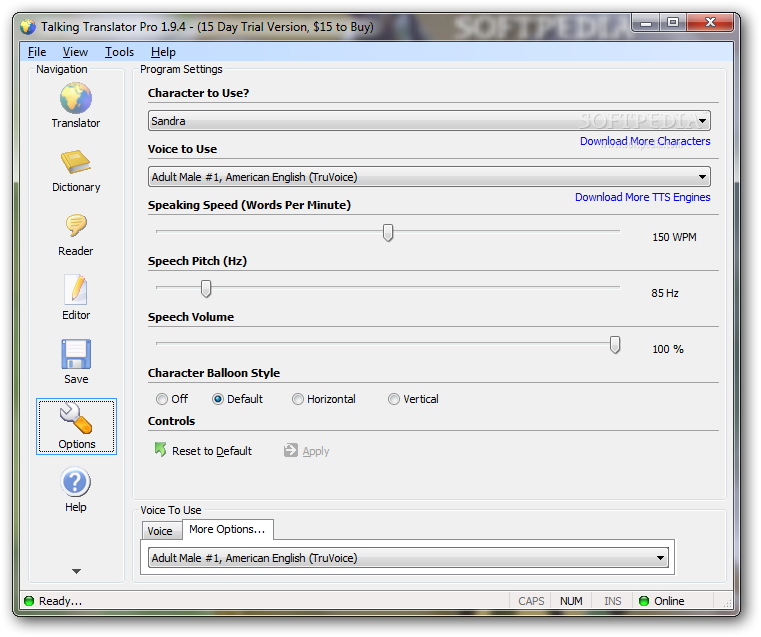Viewport: 761px width, 637px height.
Task: Open the Editor pencil icon
Action: pos(76,289)
